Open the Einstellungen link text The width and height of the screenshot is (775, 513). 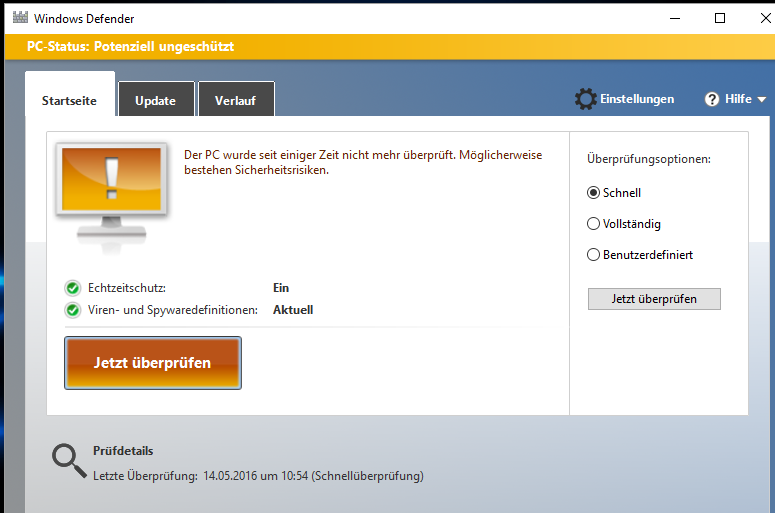(x=637, y=99)
